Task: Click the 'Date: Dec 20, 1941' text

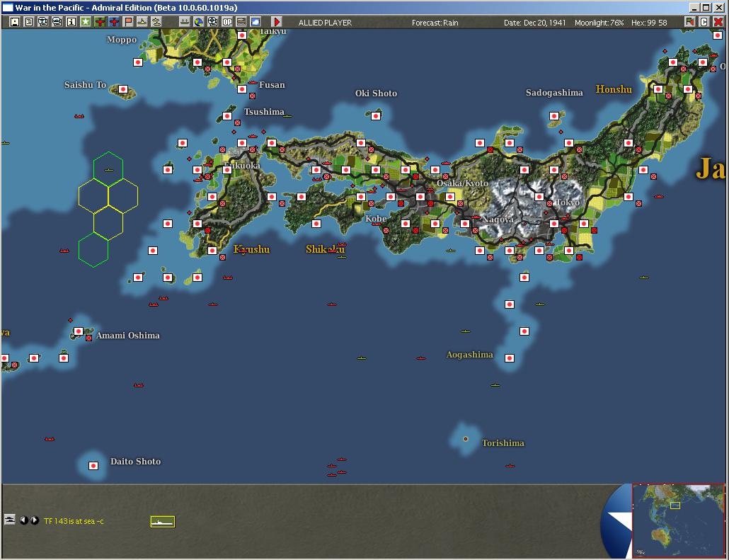Action: tap(534, 23)
